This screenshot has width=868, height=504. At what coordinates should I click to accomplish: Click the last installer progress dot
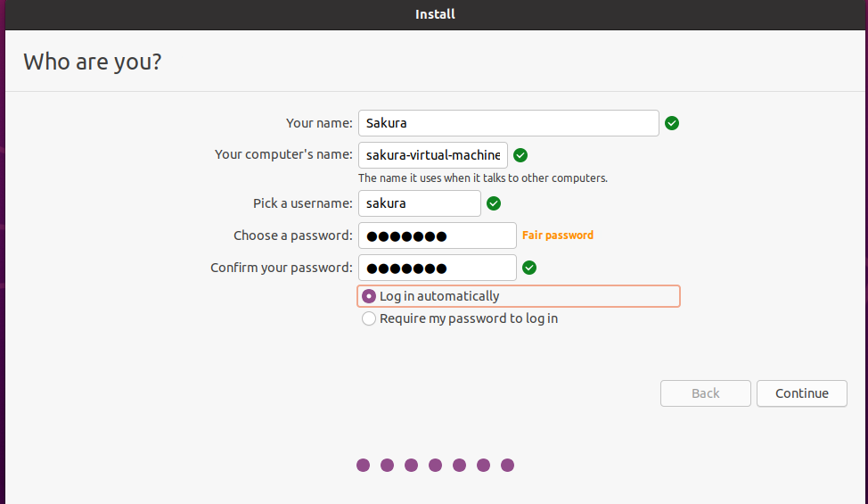coord(507,465)
